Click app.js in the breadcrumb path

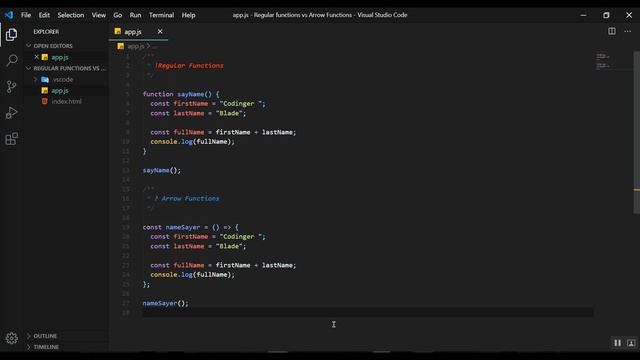[x=136, y=46]
